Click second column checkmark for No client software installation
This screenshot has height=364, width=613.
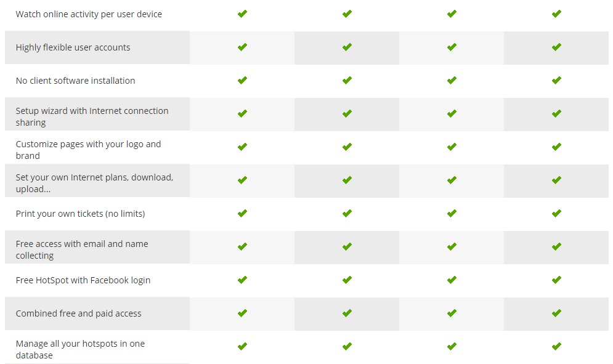pos(347,80)
